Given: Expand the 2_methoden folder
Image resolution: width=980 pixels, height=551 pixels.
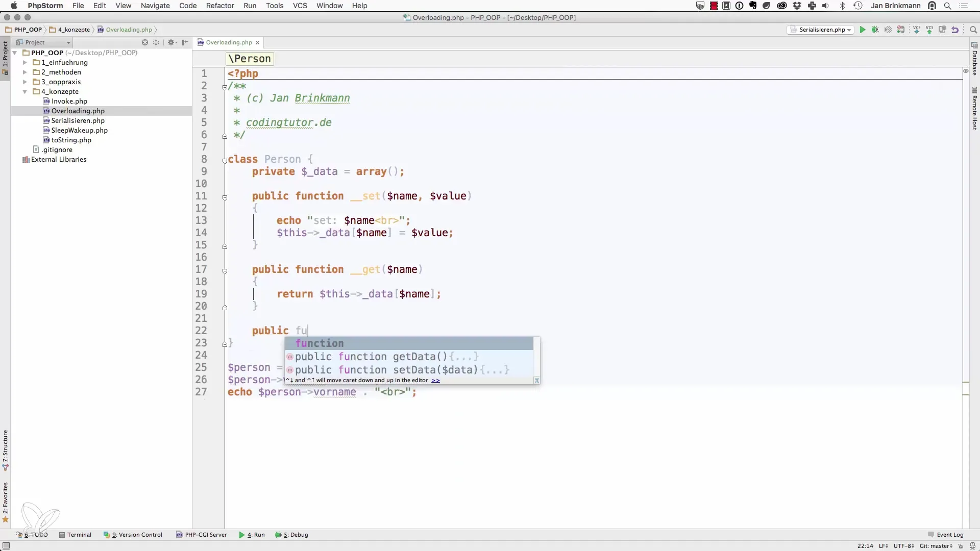Looking at the screenshot, I should tap(24, 72).
